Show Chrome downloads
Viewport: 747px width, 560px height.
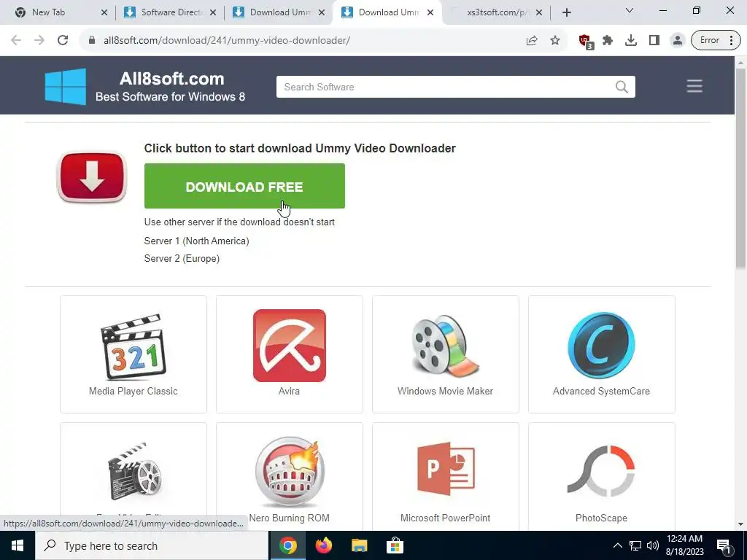[x=631, y=41]
